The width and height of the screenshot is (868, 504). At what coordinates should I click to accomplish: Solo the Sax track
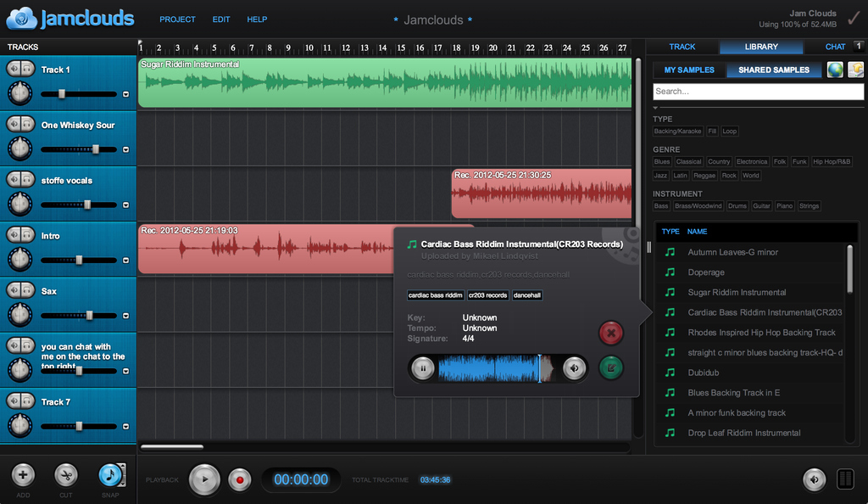click(x=27, y=289)
